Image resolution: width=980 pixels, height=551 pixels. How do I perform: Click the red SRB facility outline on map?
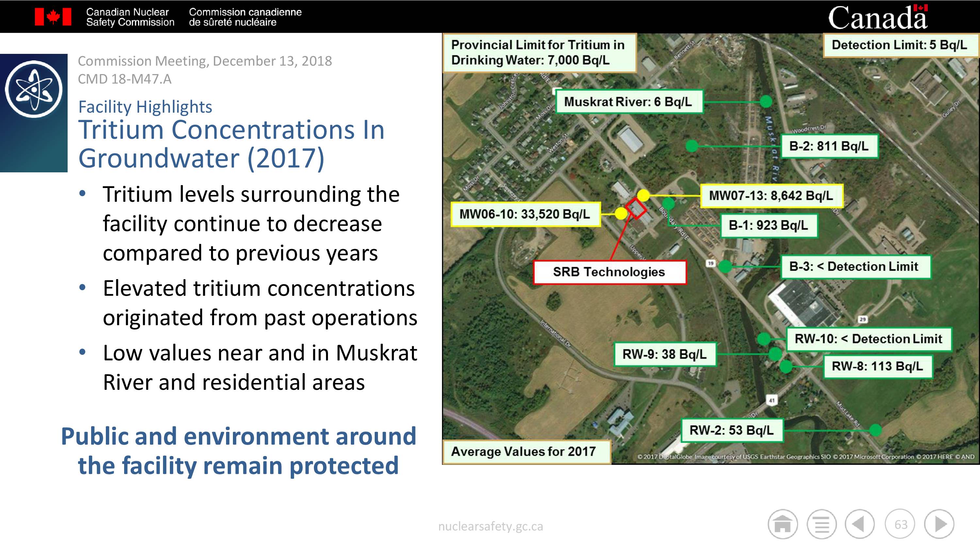(636, 208)
